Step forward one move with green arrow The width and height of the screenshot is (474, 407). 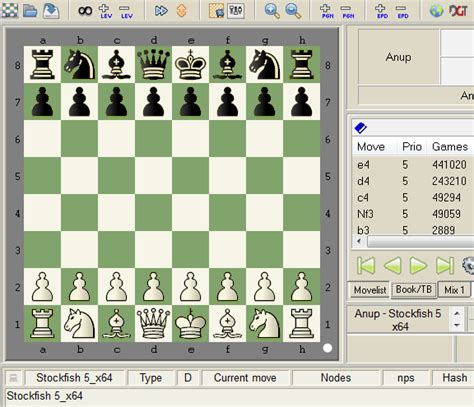(418, 266)
